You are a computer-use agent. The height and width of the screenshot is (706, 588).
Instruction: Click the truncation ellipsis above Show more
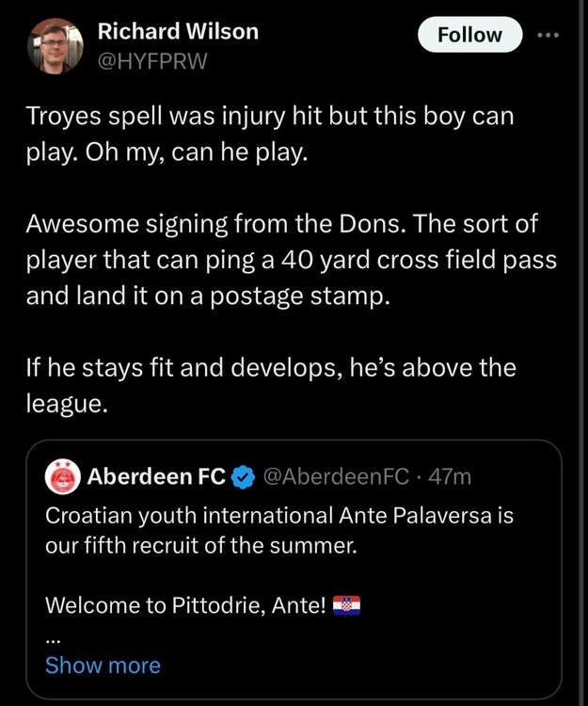click(x=53, y=635)
